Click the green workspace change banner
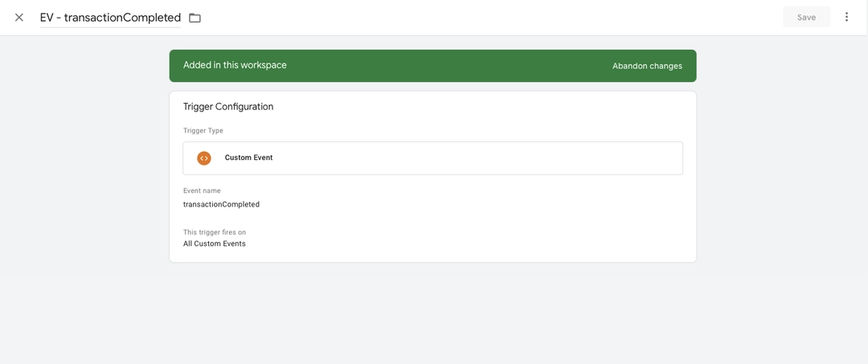868x364 pixels. (x=433, y=66)
